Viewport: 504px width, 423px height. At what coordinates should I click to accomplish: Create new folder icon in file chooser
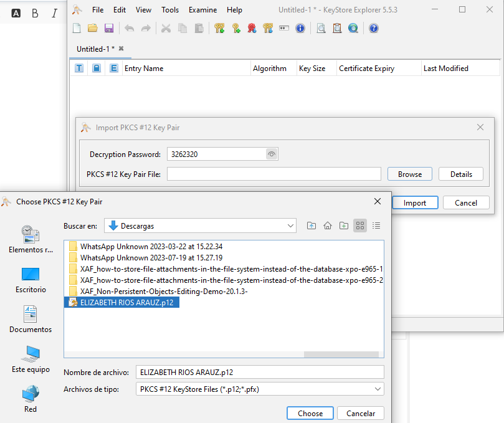click(x=344, y=226)
